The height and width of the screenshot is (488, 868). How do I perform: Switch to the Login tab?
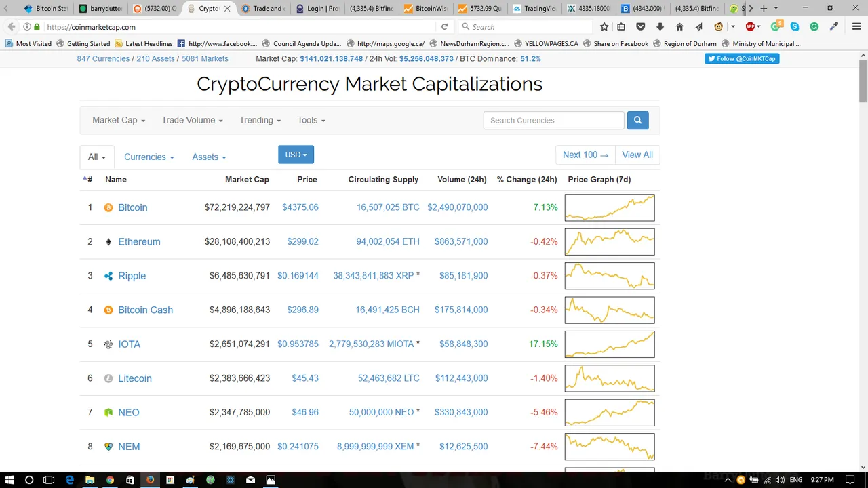(318, 9)
